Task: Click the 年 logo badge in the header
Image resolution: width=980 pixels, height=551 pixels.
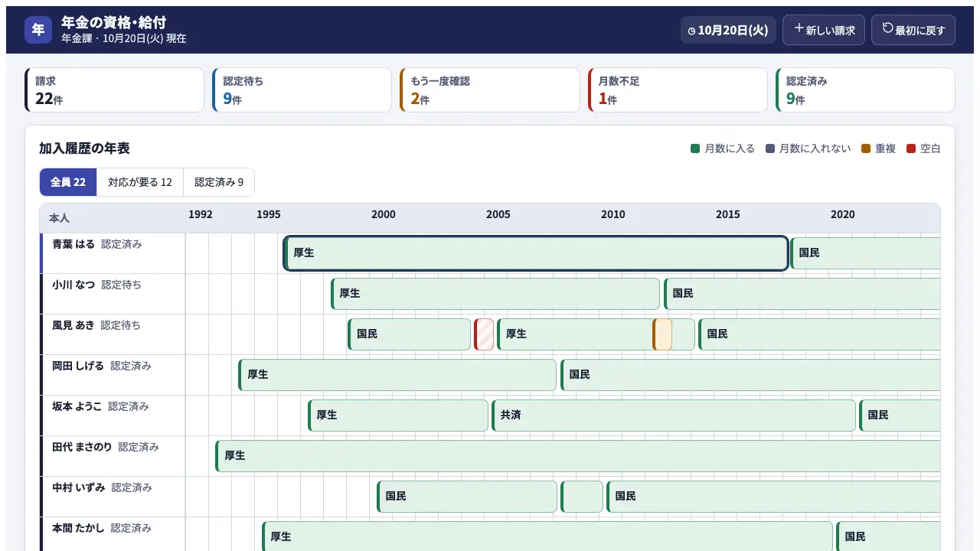Action: 38,30
